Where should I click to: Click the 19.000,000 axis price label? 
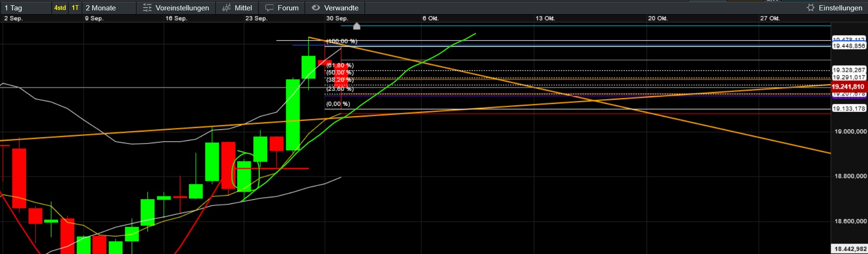(851, 132)
